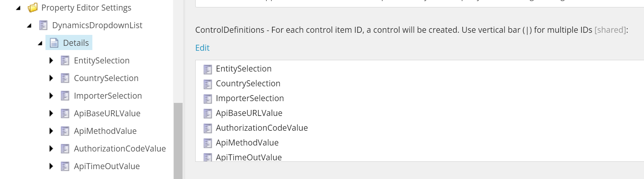Select ImporterSelection in the ControlDefinitions list
The image size is (644, 179).
(250, 98)
